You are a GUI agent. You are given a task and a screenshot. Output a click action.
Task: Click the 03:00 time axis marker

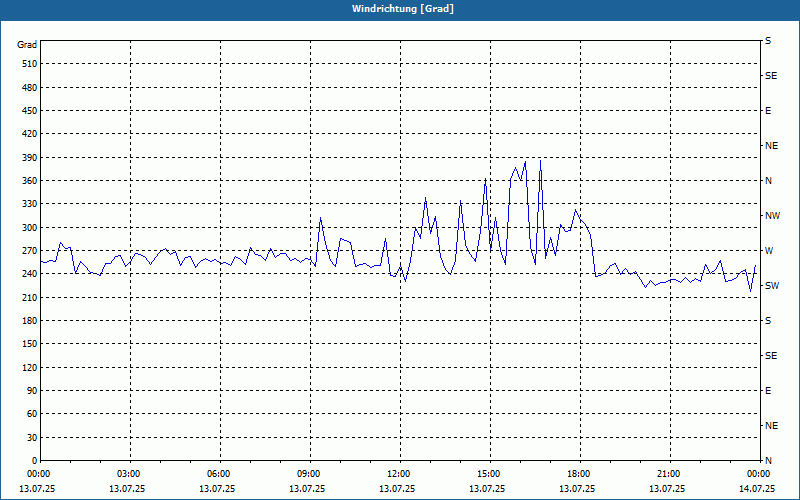coord(129,474)
